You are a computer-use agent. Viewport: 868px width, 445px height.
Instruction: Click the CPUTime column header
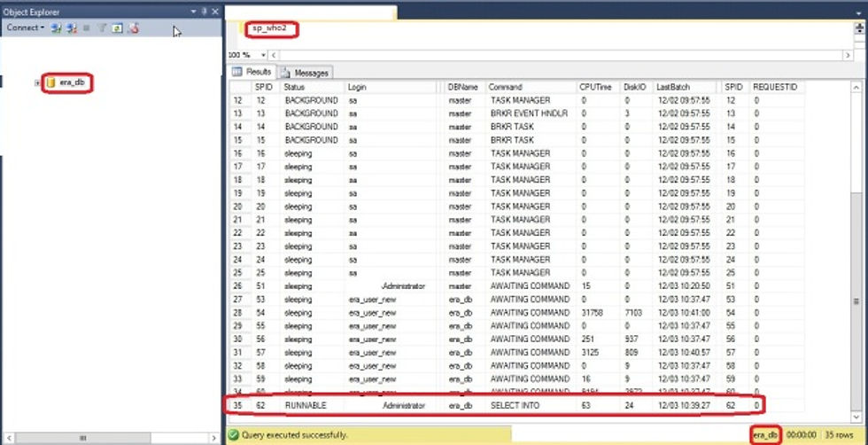coord(599,87)
